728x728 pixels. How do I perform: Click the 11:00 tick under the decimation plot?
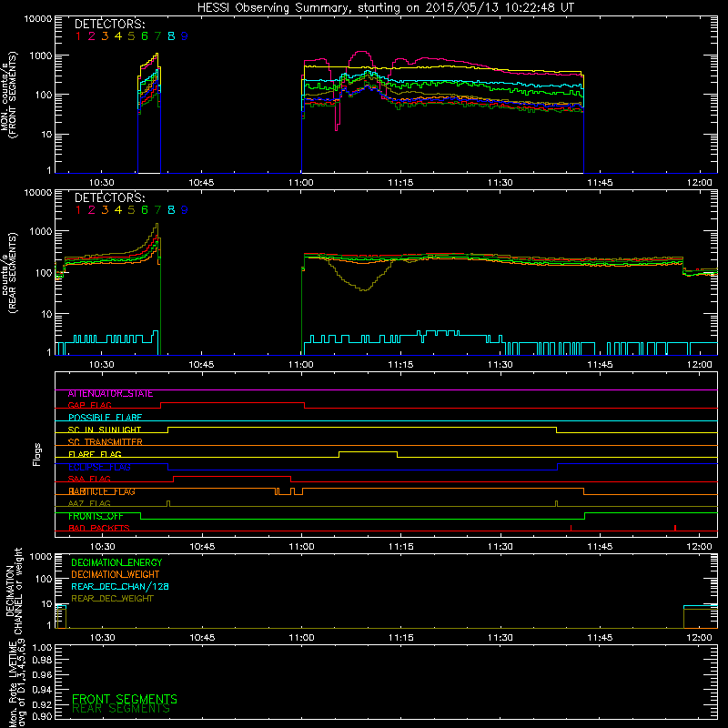coord(301,638)
